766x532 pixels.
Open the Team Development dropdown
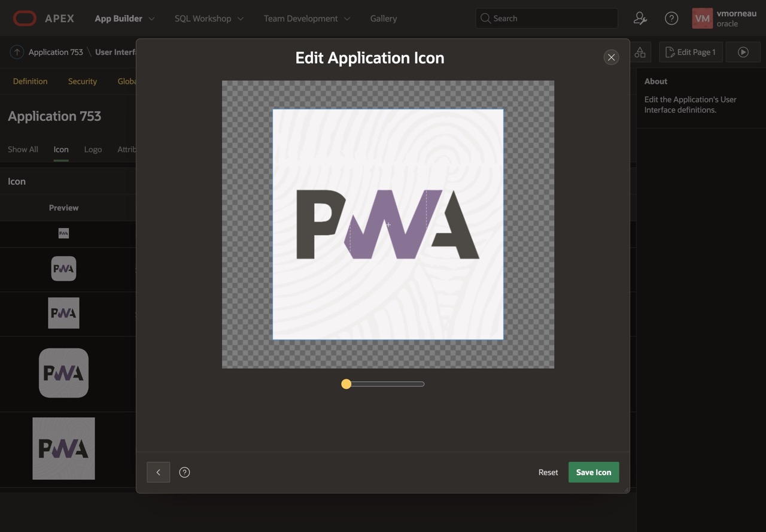pyautogui.click(x=306, y=19)
